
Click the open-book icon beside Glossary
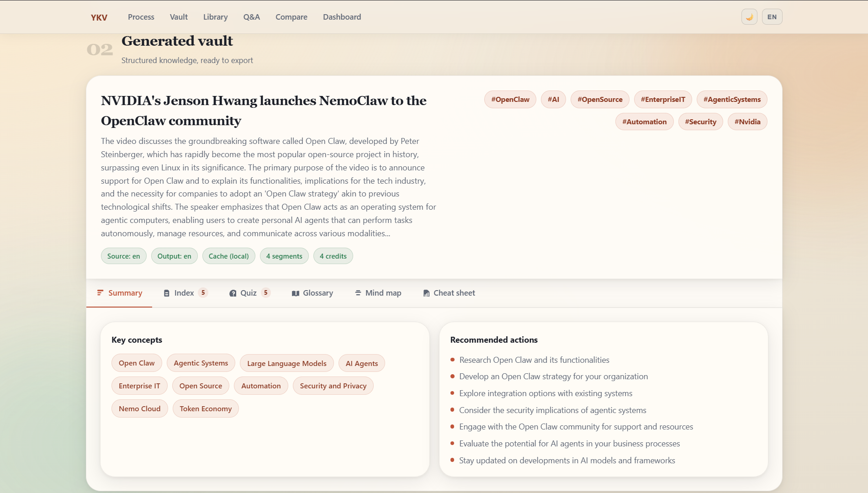point(296,293)
